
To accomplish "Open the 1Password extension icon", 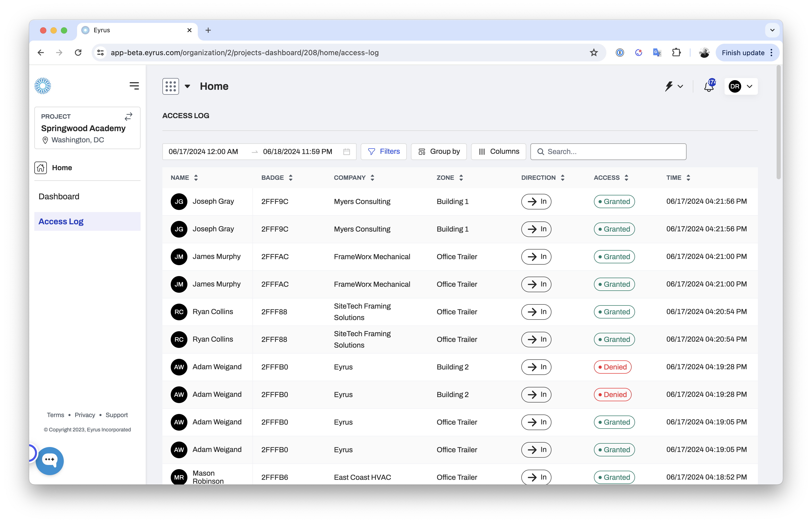I will tap(619, 53).
